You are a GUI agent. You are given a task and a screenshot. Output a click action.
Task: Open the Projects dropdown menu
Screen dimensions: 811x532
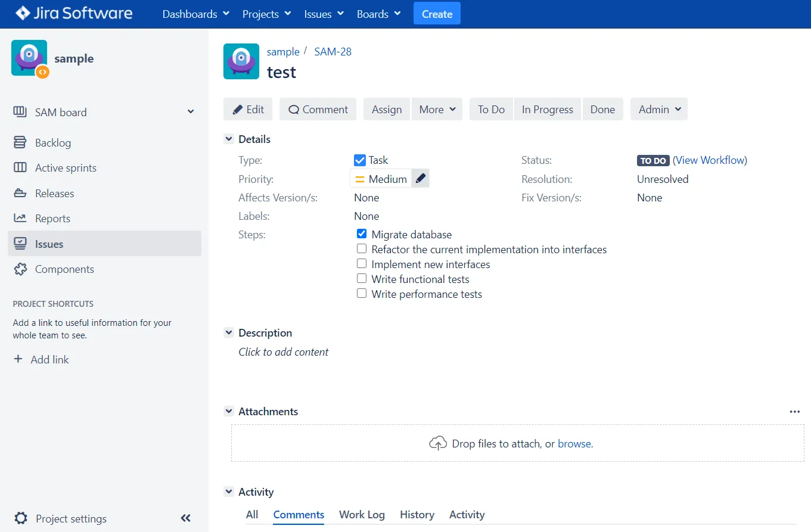[266, 14]
